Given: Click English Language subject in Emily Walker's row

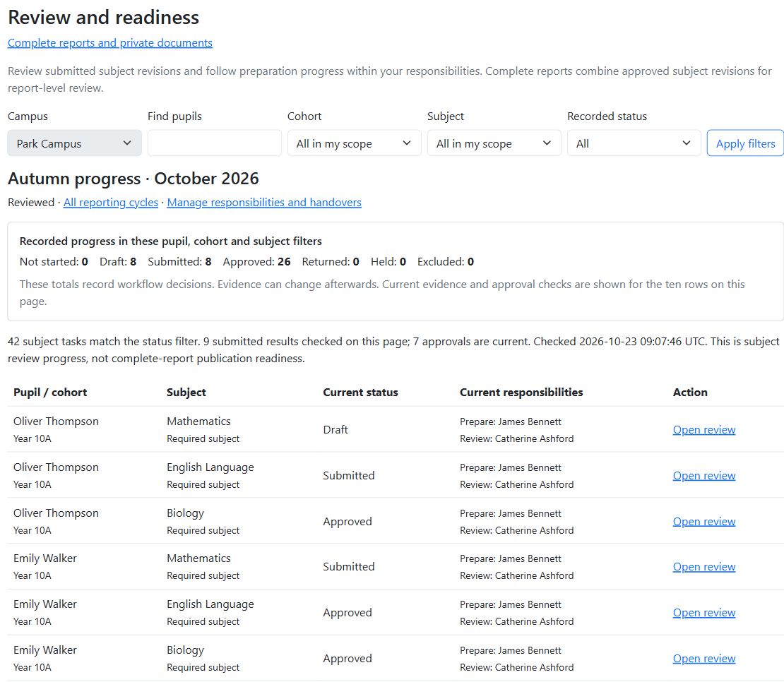Looking at the screenshot, I should click(x=210, y=604).
